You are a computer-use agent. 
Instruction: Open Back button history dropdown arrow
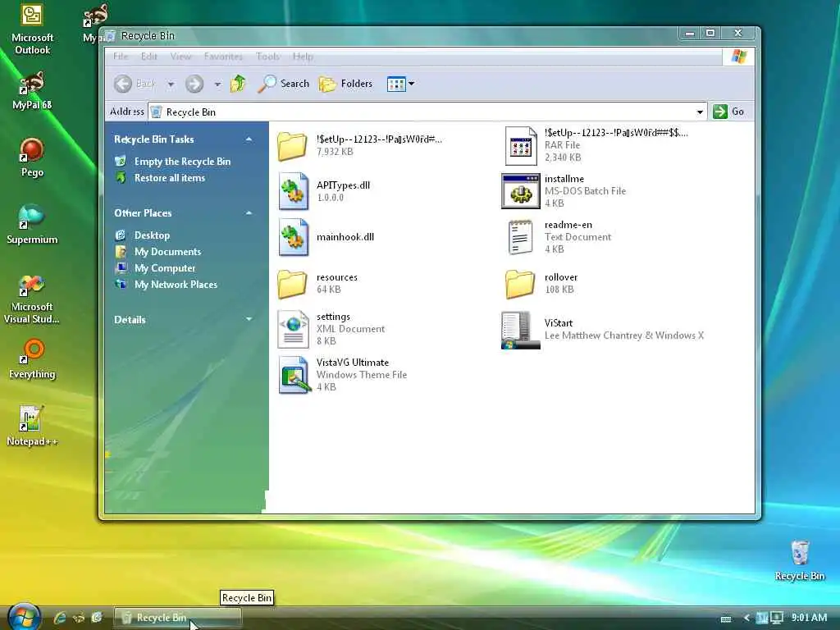[x=171, y=84]
